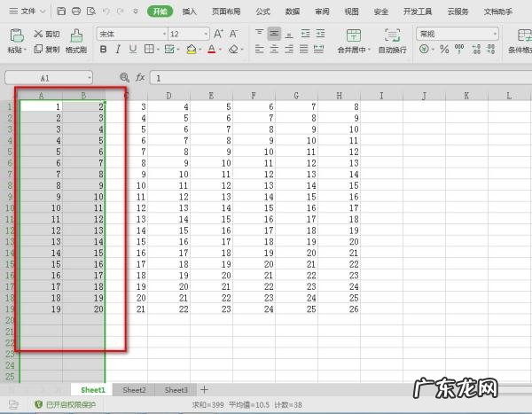Screen dimensions: 532x414
Task: Switch to the 数据 ribbon tab
Action: (292, 12)
